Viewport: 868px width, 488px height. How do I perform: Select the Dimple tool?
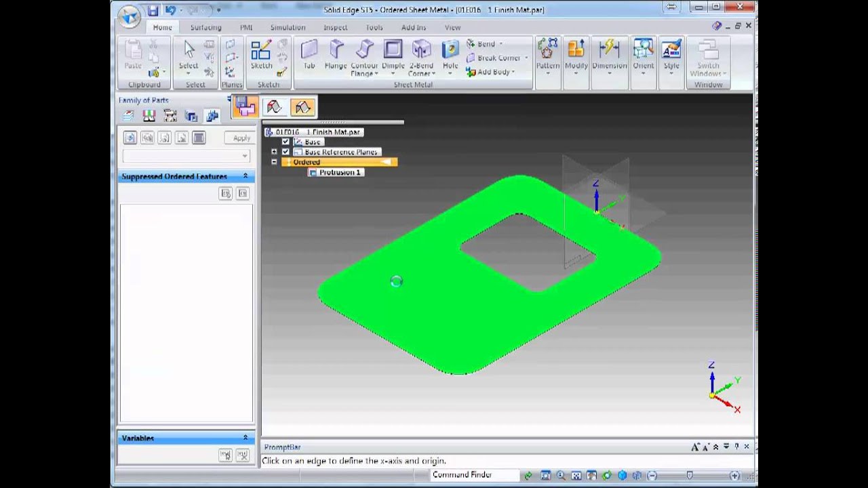(393, 54)
